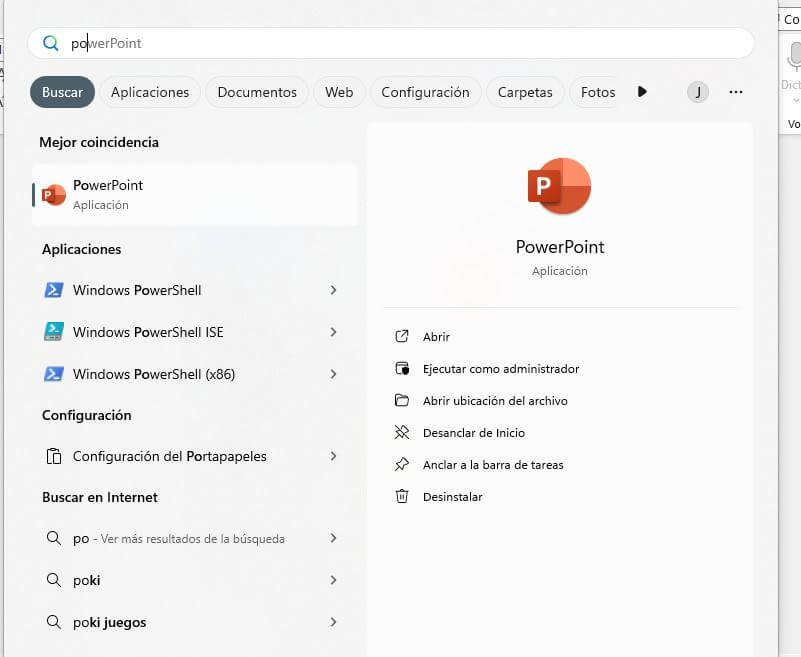Switch to the Aplicaciones filter tab
The width and height of the screenshot is (801, 657).
[150, 92]
